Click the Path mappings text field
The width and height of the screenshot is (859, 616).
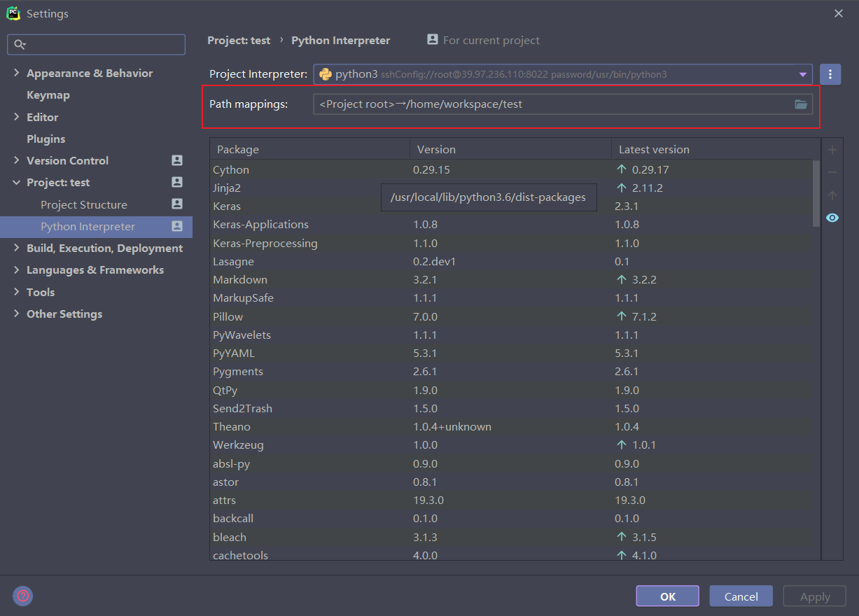coord(563,104)
